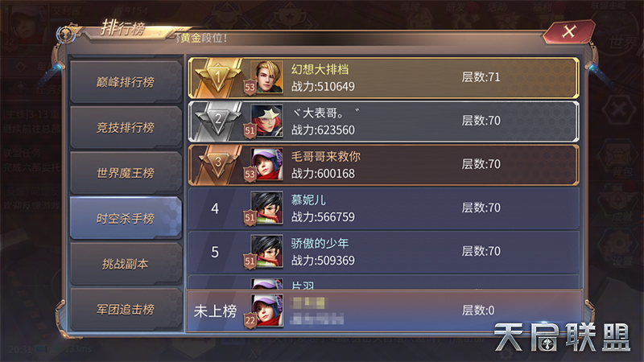The height and width of the screenshot is (362, 644).
Task: Tap own avatar with level 22 badge
Action: click(x=267, y=311)
